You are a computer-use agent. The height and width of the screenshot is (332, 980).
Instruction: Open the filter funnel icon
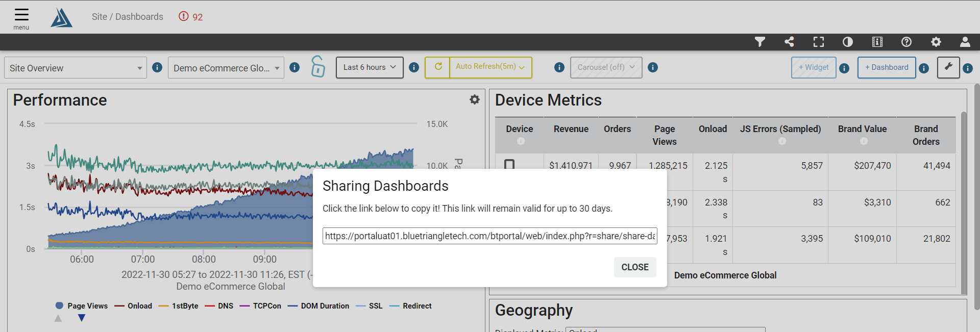(760, 42)
